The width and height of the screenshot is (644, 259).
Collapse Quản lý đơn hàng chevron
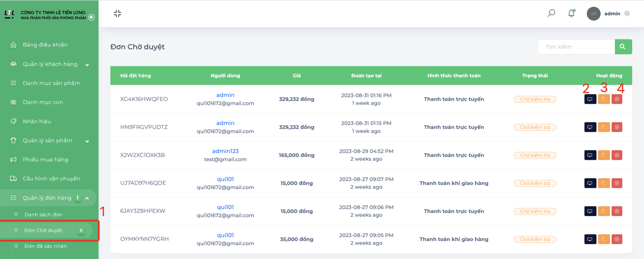tap(87, 198)
